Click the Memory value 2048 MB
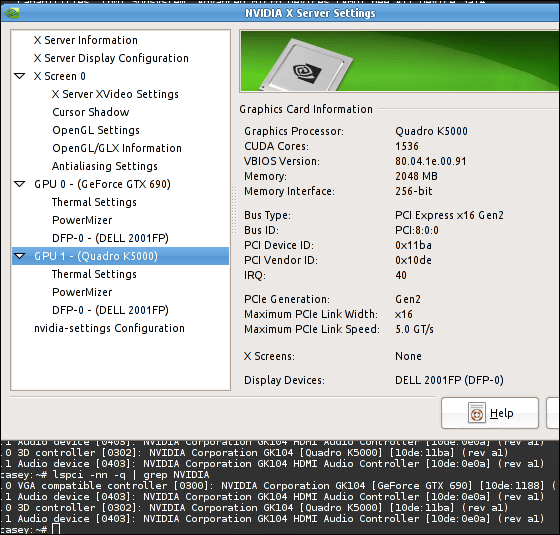The width and height of the screenshot is (560, 535). (416, 176)
